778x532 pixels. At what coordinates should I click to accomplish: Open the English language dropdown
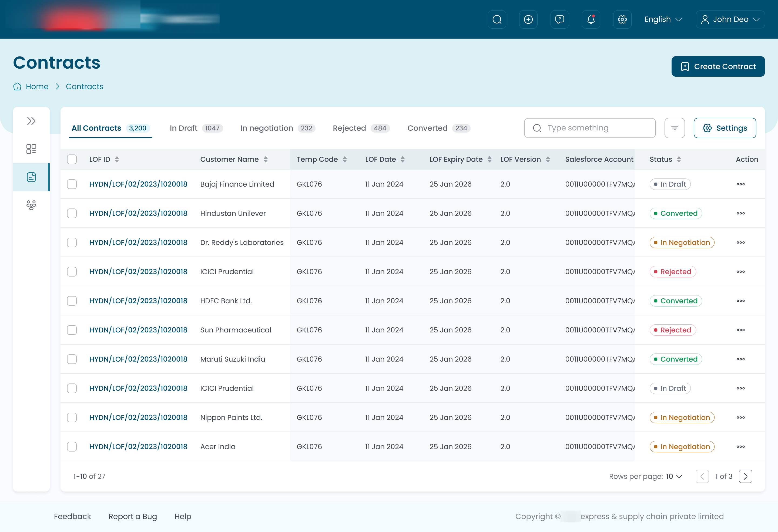[x=663, y=19]
